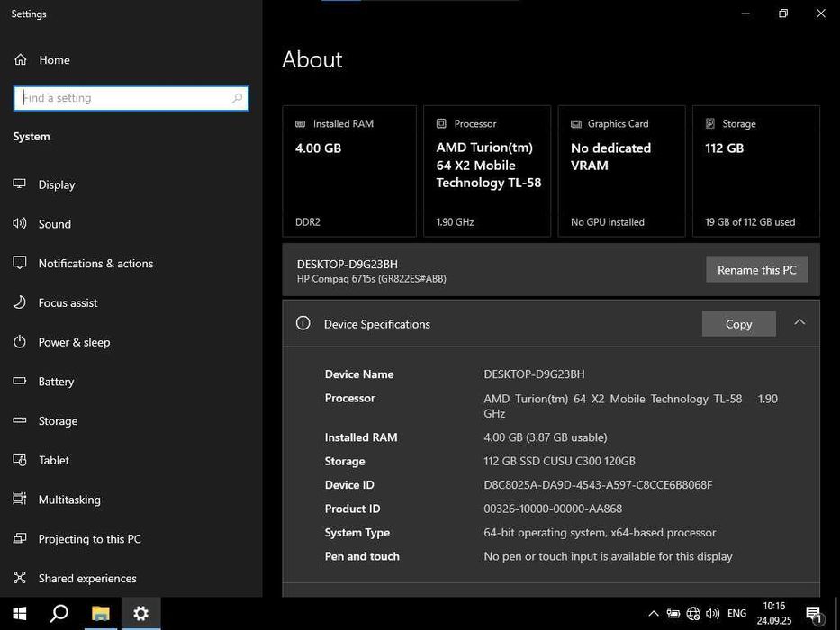
Task: Click Projecting to this PC icon
Action: (19, 538)
